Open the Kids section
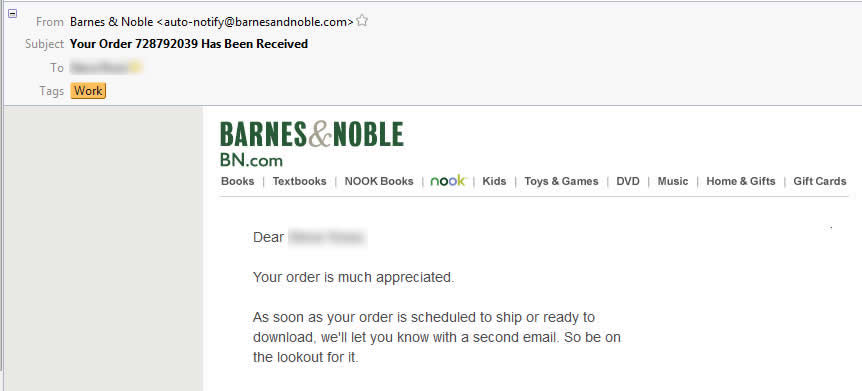Viewport: 862px width, 391px height. pos(494,181)
